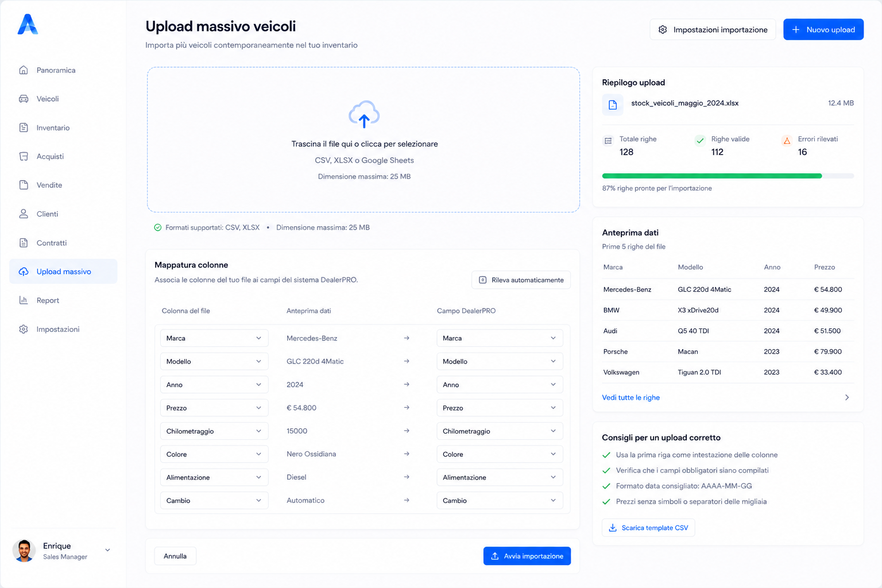Click the 87% upload progress bar

[728, 176]
